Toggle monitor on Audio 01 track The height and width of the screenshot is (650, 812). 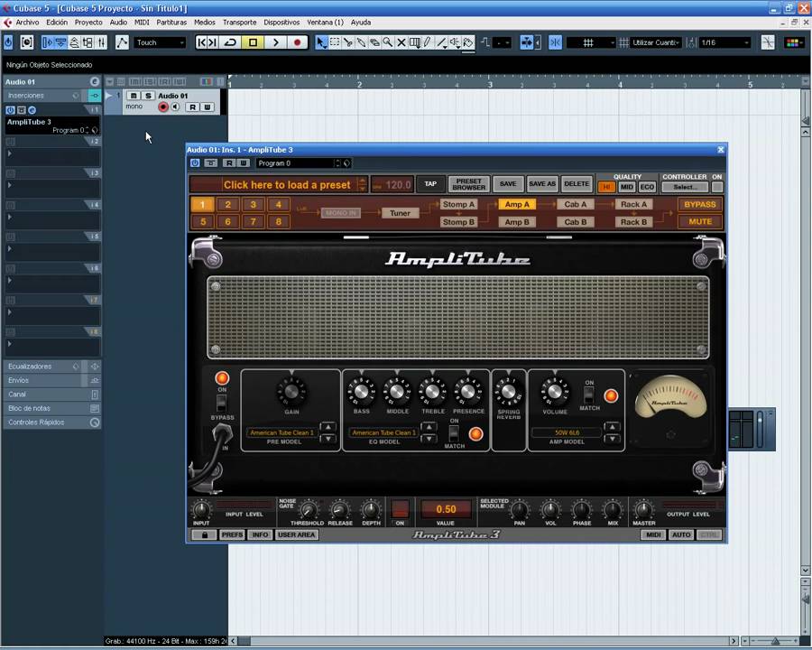coord(176,107)
